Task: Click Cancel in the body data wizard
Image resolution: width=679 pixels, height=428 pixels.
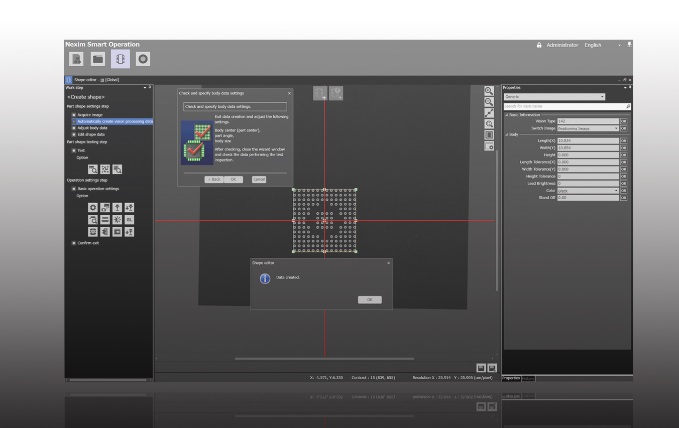Action: coord(259,179)
